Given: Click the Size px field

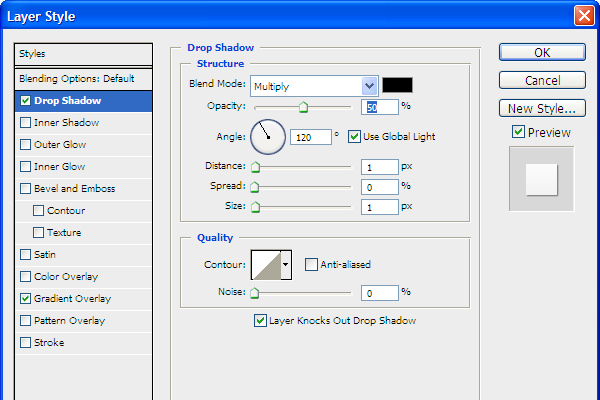Looking at the screenshot, I should click(380, 207).
